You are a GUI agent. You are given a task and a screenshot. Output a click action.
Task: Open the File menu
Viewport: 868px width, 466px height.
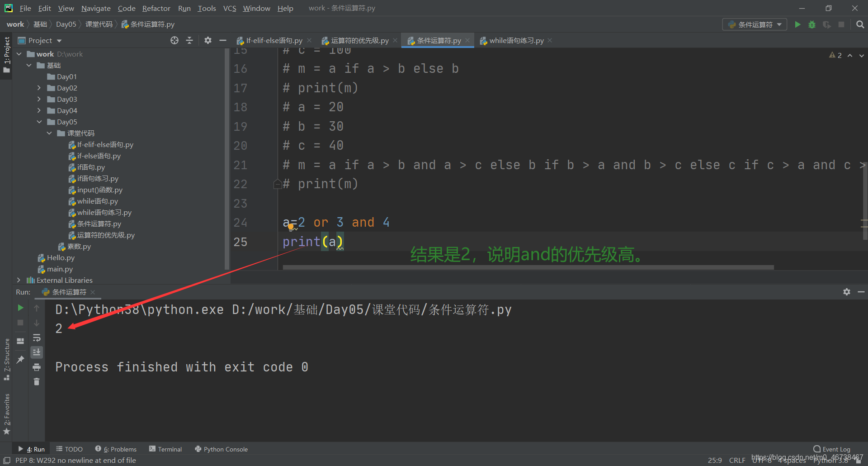[x=25, y=8]
